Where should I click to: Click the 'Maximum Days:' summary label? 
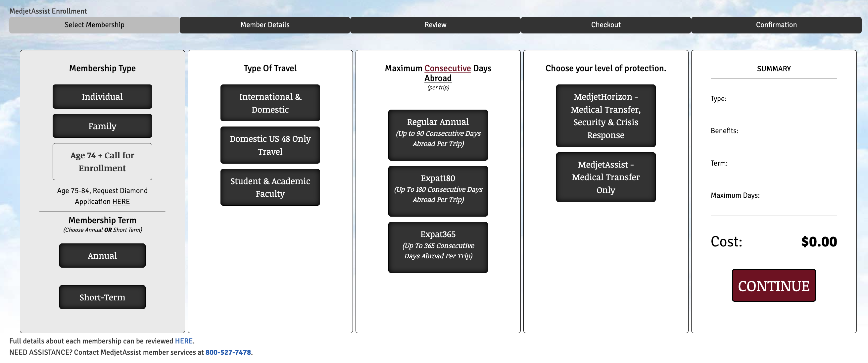(735, 195)
